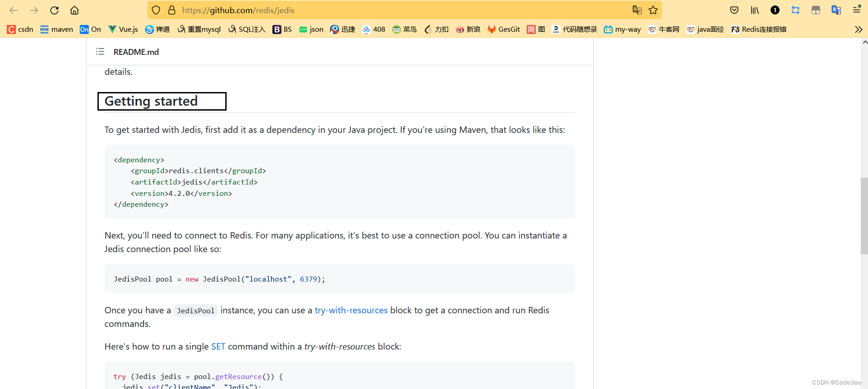This screenshot has height=389, width=868.
Task: Open the shield tracking protection icon
Action: (x=156, y=10)
